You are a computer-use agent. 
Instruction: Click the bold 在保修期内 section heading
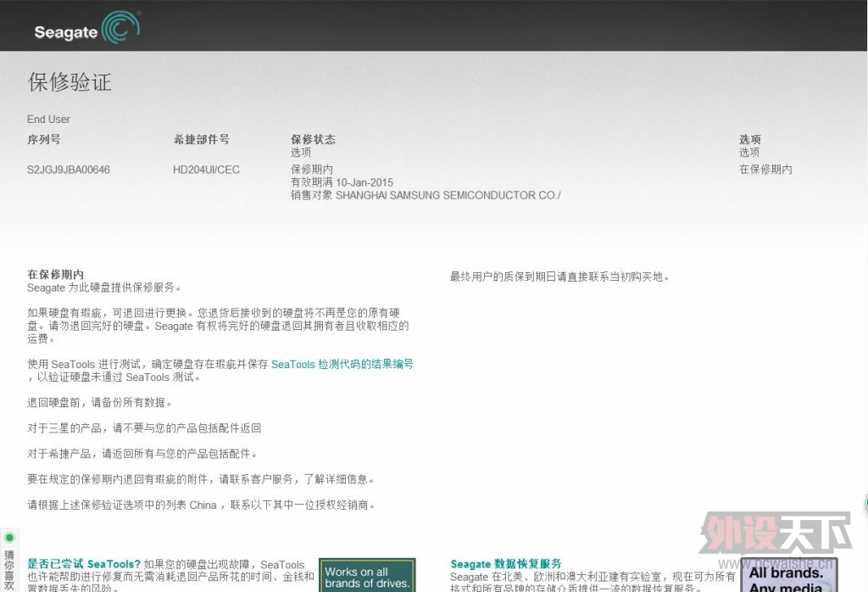point(55,274)
